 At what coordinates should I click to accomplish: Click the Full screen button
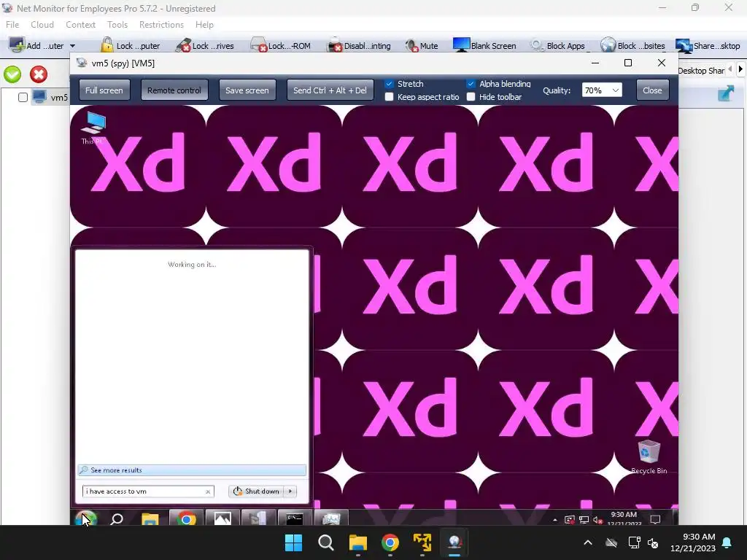(x=104, y=90)
